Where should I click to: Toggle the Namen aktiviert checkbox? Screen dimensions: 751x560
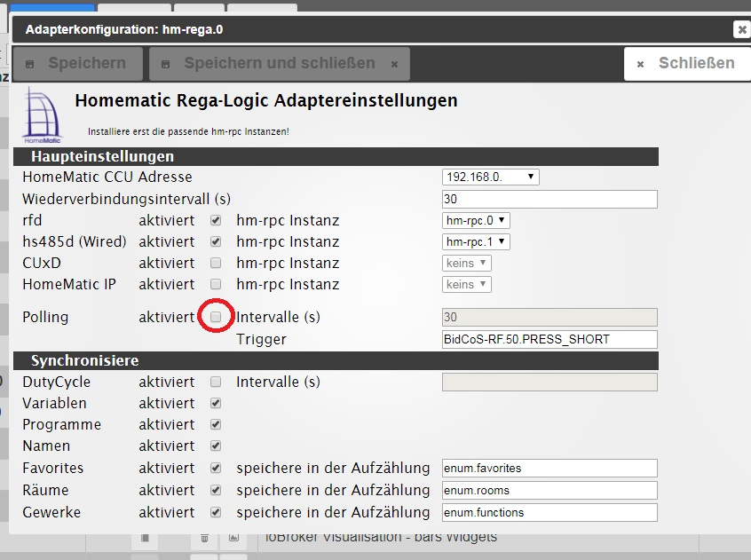coord(216,446)
